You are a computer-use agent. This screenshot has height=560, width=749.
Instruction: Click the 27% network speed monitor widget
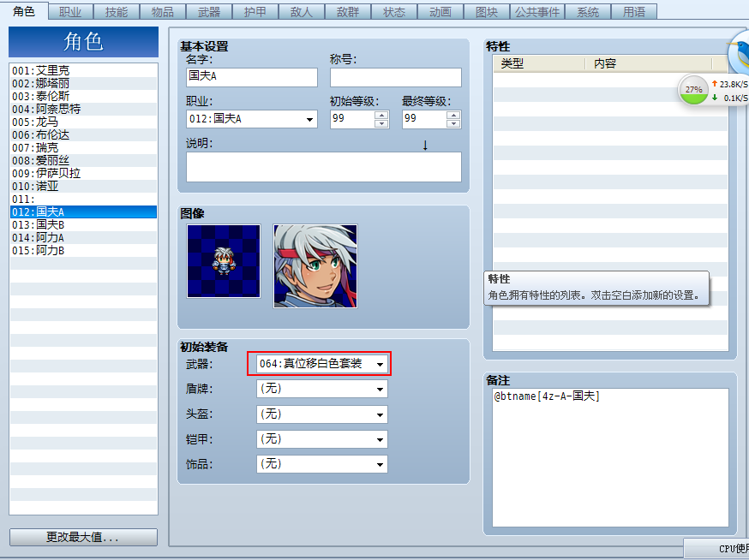pyautogui.click(x=713, y=90)
